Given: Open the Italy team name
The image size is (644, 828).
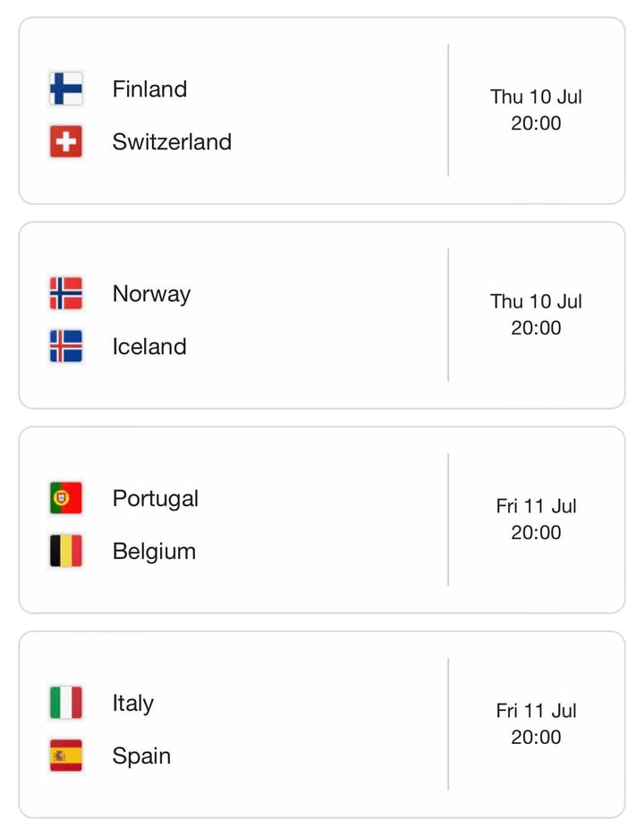Looking at the screenshot, I should 133,704.
